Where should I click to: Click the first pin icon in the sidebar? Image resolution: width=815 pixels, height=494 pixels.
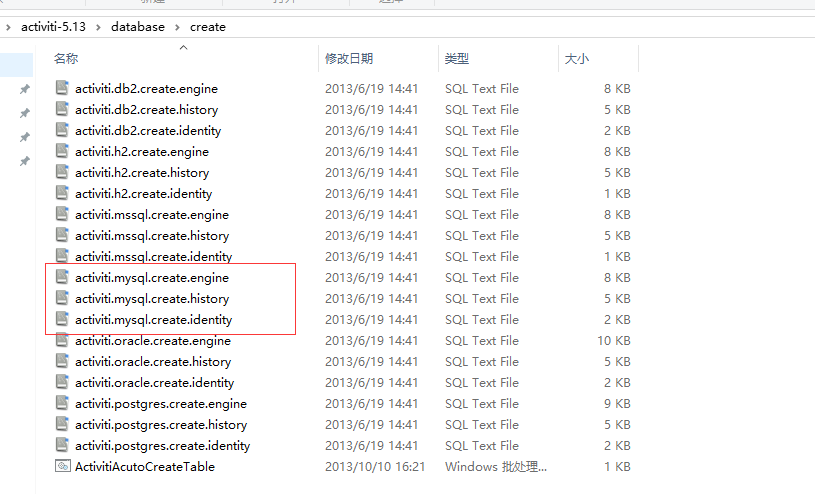click(x=24, y=89)
